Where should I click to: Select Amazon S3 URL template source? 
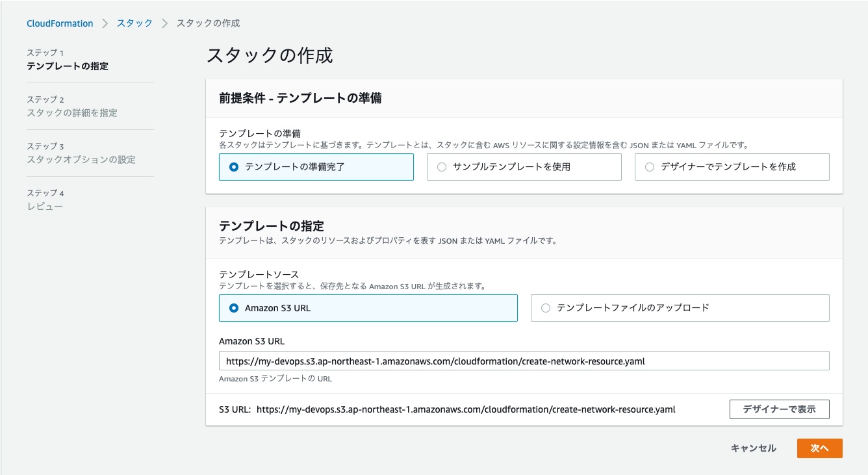pyautogui.click(x=368, y=308)
